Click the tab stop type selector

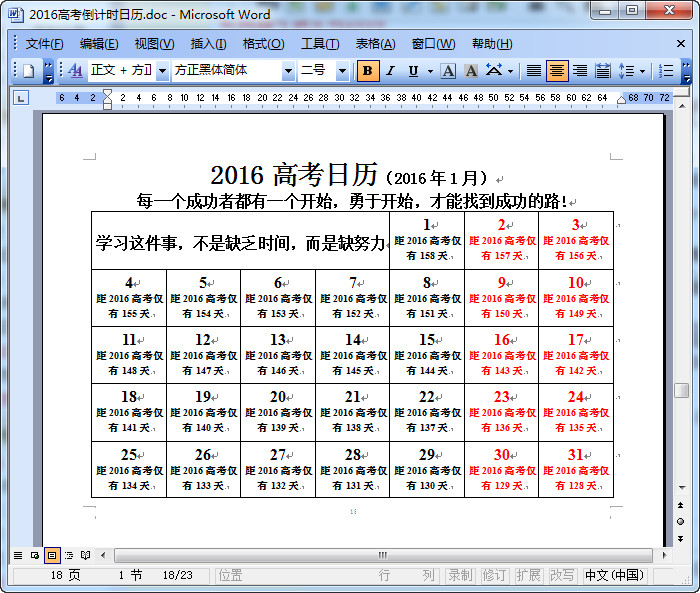click(21, 98)
